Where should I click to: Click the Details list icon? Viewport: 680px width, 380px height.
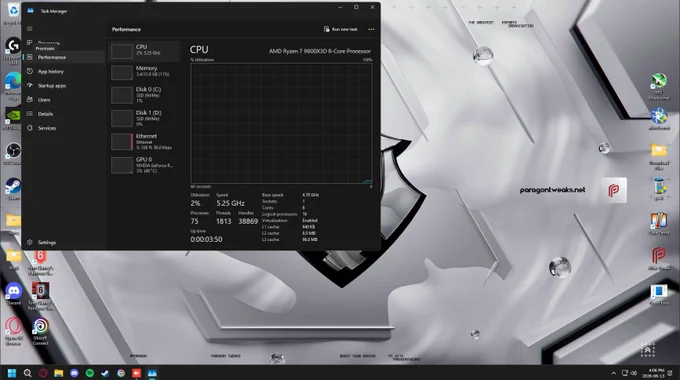29,114
